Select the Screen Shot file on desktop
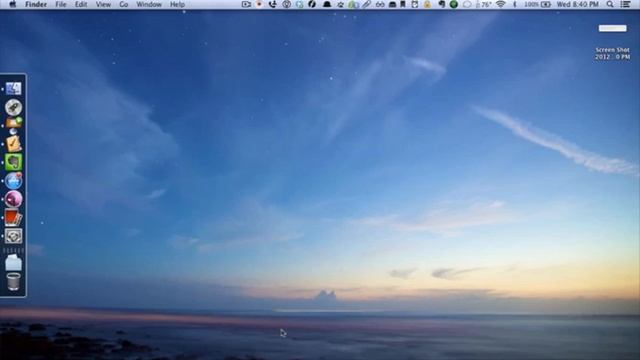 click(x=612, y=42)
